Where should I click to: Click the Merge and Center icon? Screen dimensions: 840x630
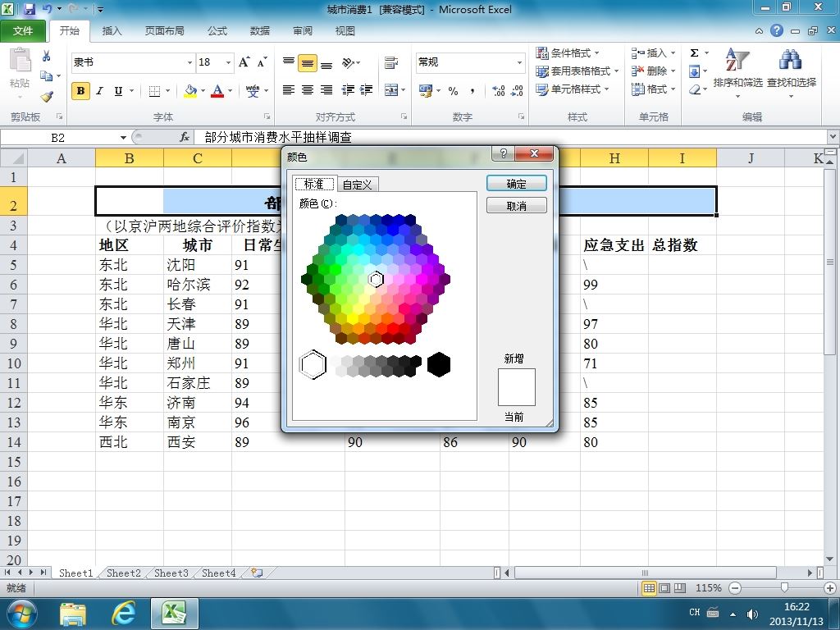coord(391,90)
